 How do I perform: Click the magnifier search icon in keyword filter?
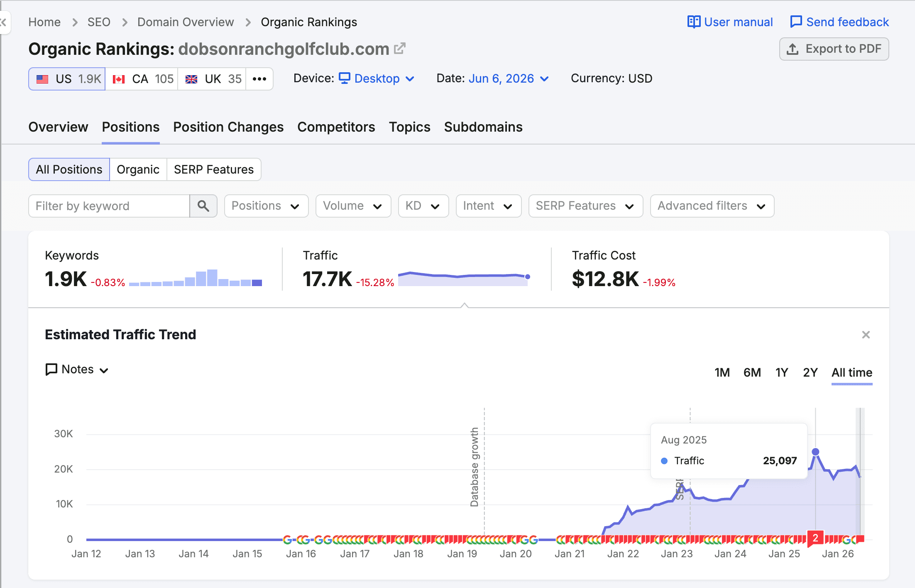pyautogui.click(x=203, y=206)
